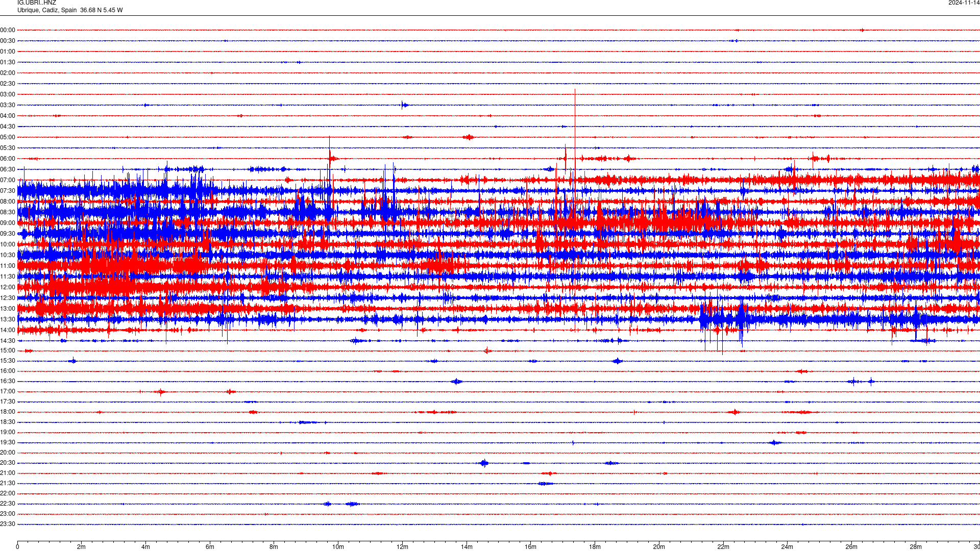This screenshot has width=980, height=551.
Task: Select the 03:00 time row label
Action: 8,94
